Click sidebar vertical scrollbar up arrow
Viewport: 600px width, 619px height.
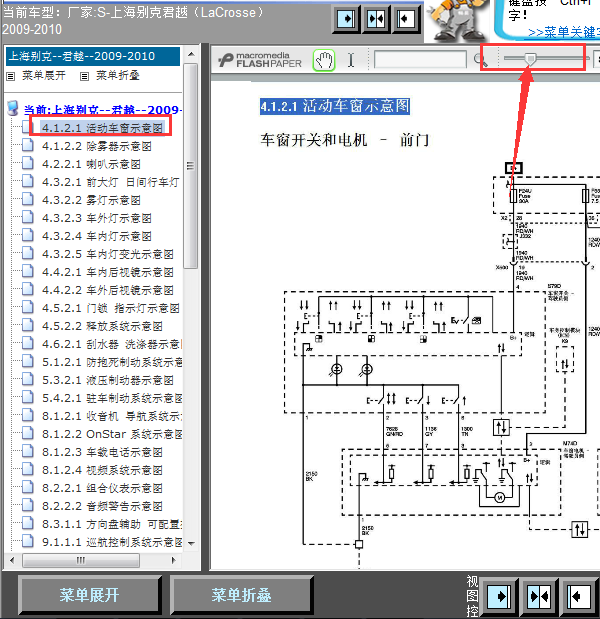(x=191, y=54)
